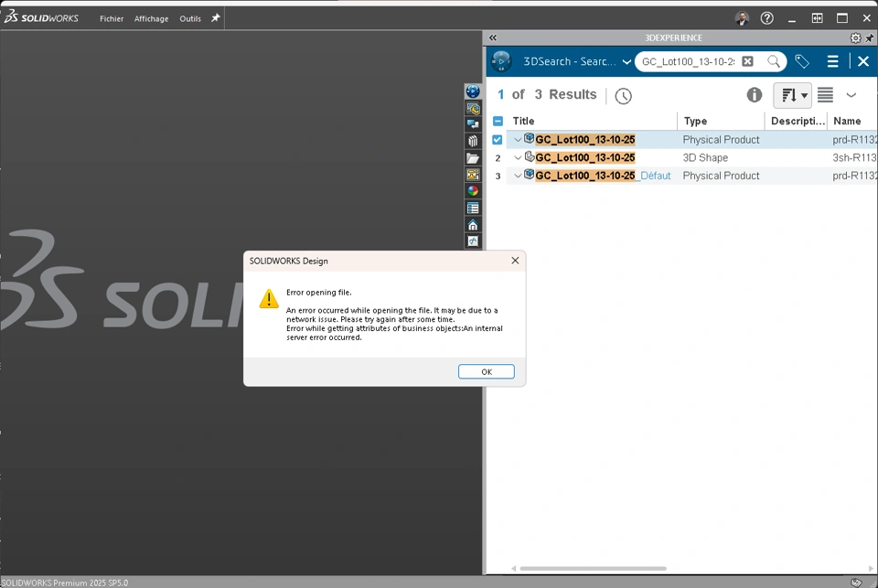Sort by the Name column header

(847, 121)
